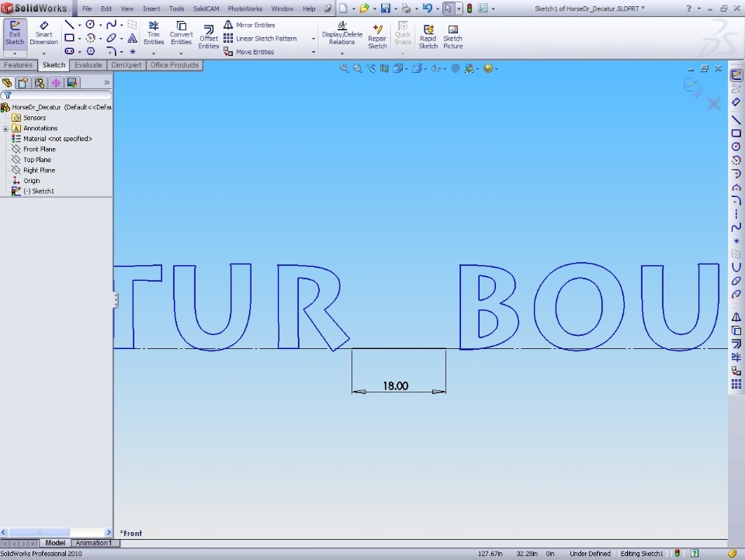Select the Offset Entities tool
The height and width of the screenshot is (560, 745).
pos(209,37)
